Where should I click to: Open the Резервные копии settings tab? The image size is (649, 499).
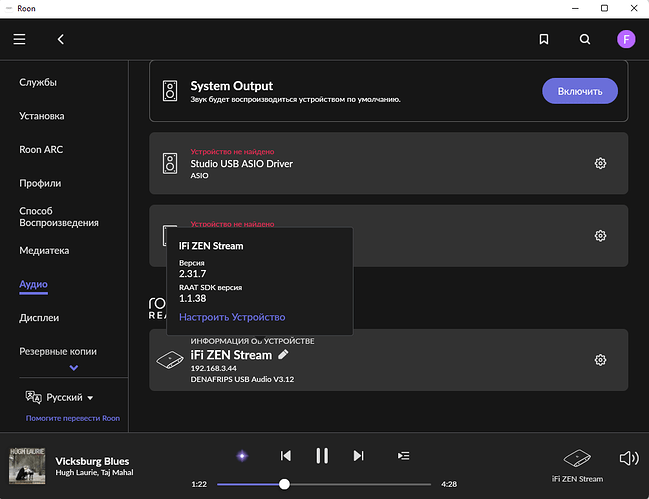click(x=58, y=351)
